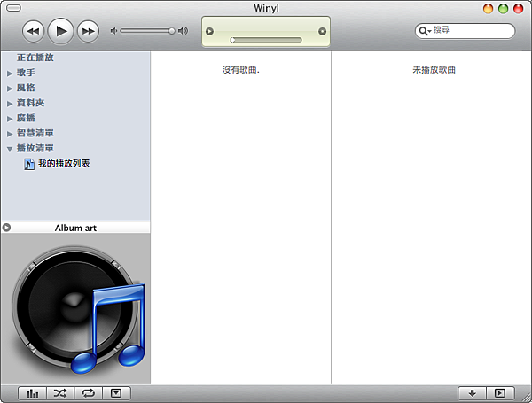This screenshot has height=403, width=532.
Task: Click the song progress bar in display
Action: tap(266, 40)
